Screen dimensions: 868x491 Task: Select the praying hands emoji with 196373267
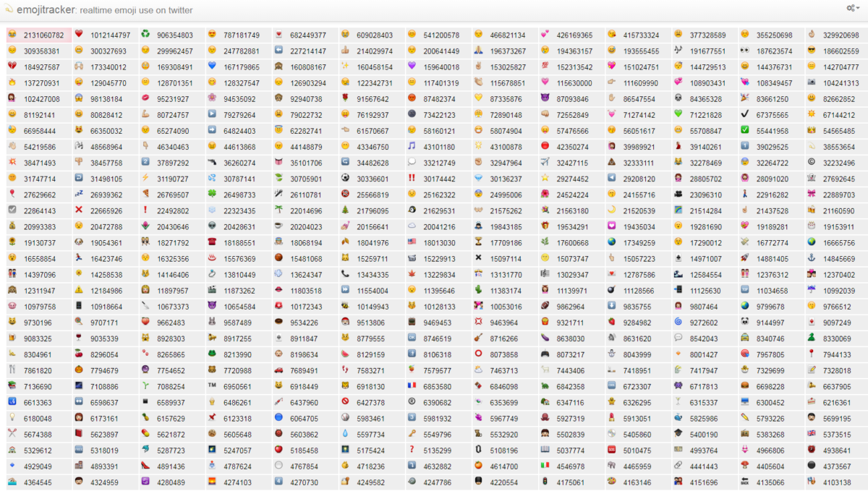point(478,51)
